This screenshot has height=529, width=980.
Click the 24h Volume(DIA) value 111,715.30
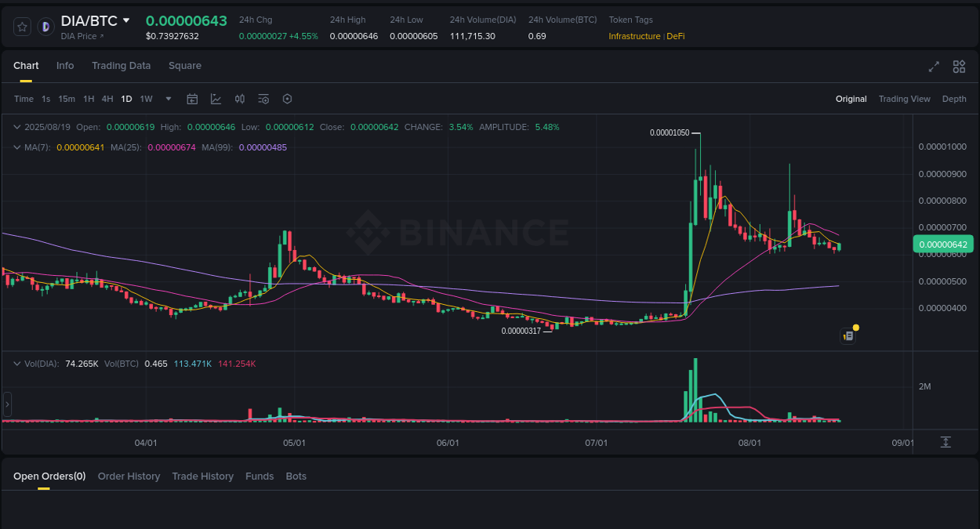pos(473,36)
